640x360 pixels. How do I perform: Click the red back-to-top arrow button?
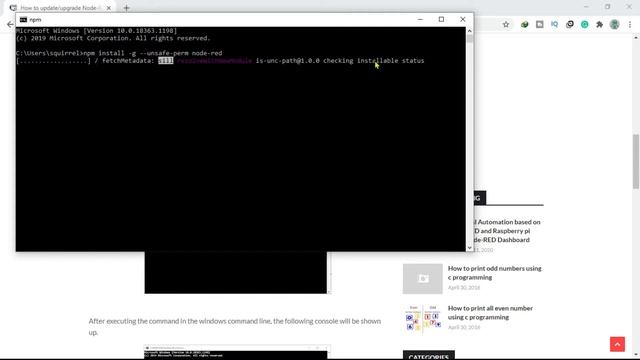point(617,344)
